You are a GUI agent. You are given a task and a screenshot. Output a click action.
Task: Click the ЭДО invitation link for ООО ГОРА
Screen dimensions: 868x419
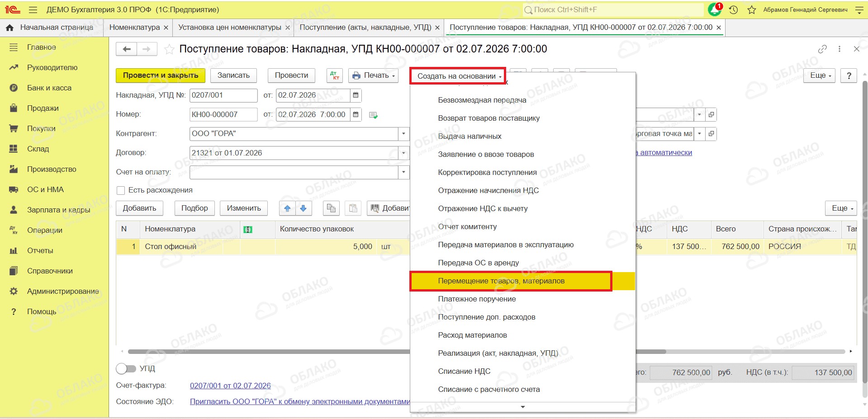pos(300,401)
